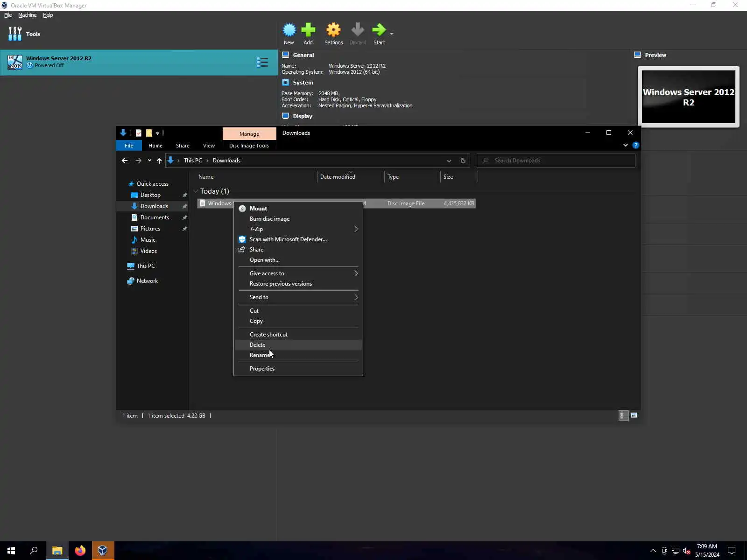Click the Display section header in VirtualBox details
This screenshot has height=560, width=747.
pos(303,116)
